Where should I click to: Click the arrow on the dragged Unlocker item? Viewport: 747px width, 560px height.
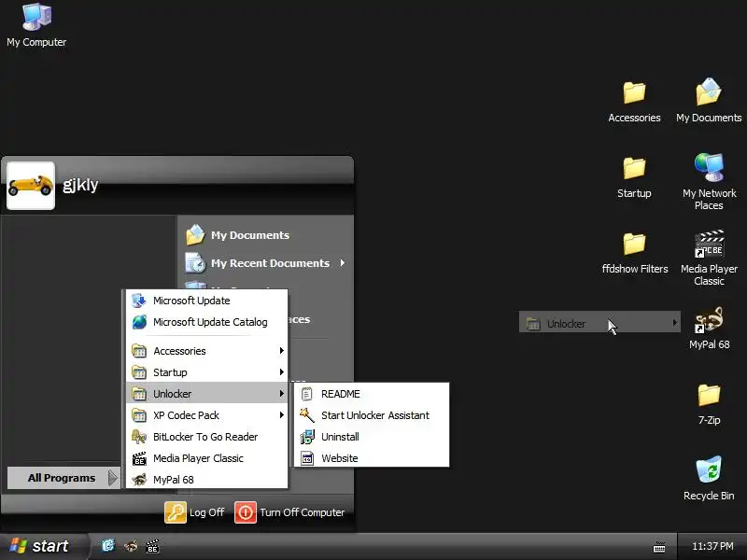pos(674,323)
